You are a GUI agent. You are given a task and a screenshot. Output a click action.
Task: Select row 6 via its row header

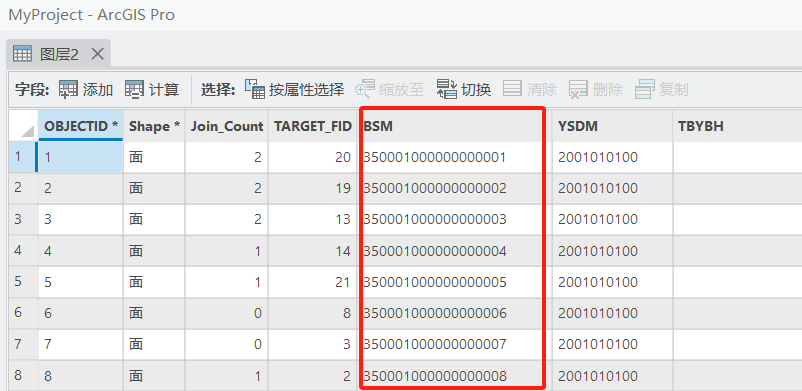(x=24, y=313)
